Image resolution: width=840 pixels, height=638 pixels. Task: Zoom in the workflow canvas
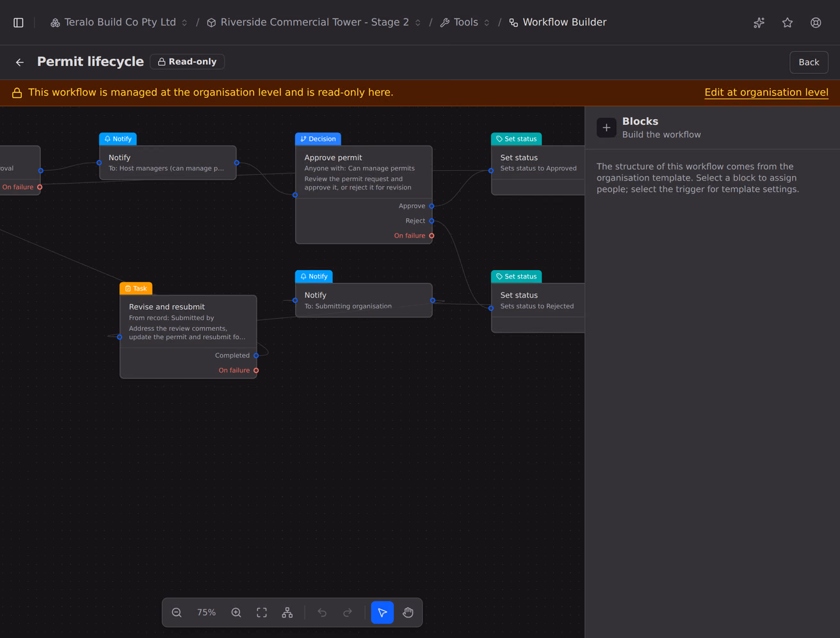pyautogui.click(x=236, y=612)
